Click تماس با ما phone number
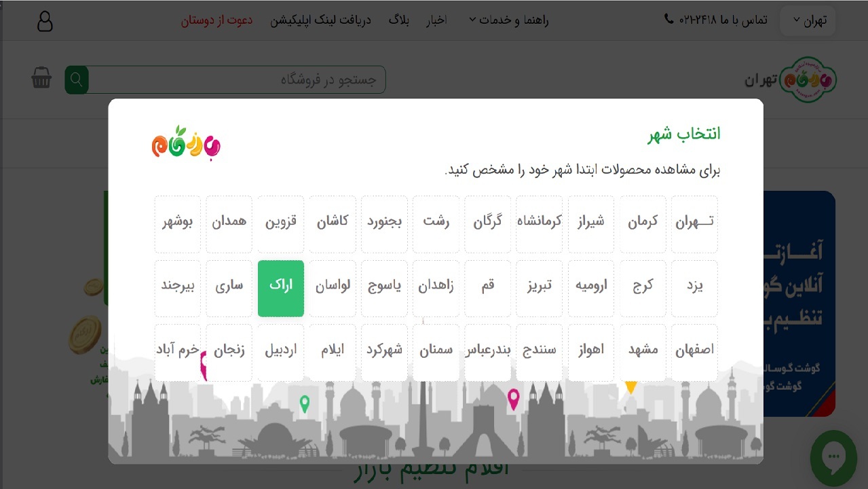The width and height of the screenshot is (868, 489). 723,20
